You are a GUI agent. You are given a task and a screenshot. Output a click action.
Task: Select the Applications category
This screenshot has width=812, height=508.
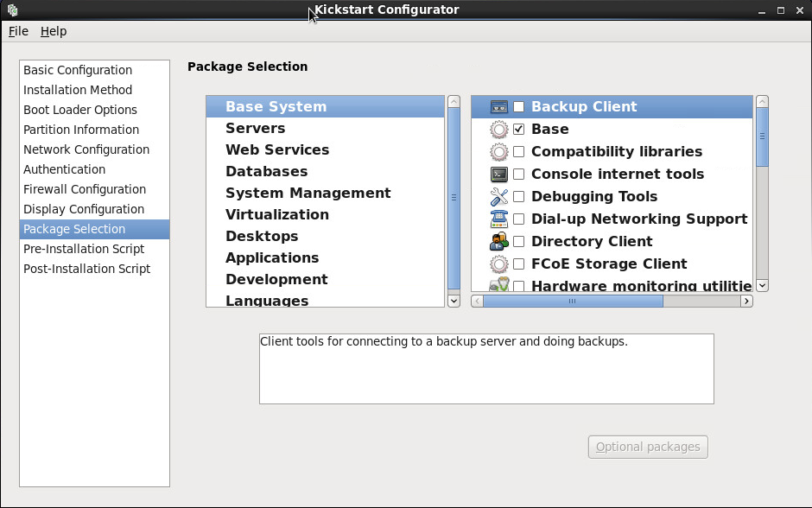pos(325,257)
